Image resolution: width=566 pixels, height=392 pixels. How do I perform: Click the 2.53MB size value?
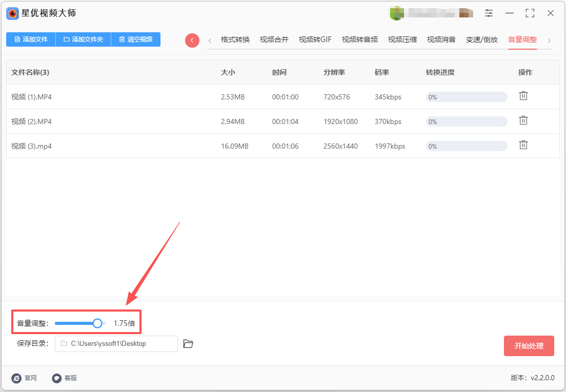(233, 97)
